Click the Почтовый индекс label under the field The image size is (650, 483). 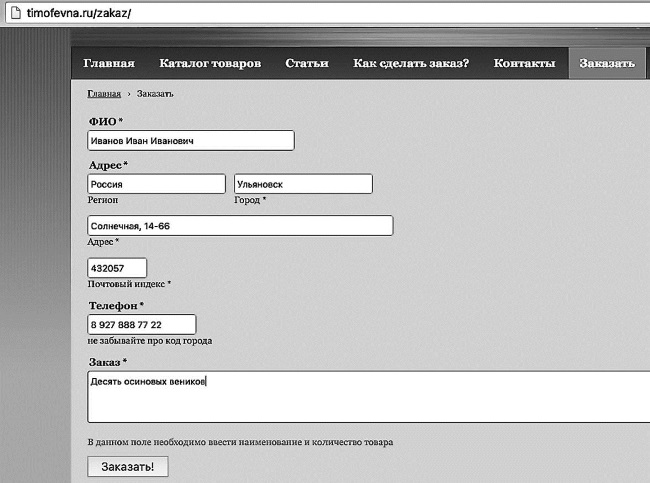129,284
